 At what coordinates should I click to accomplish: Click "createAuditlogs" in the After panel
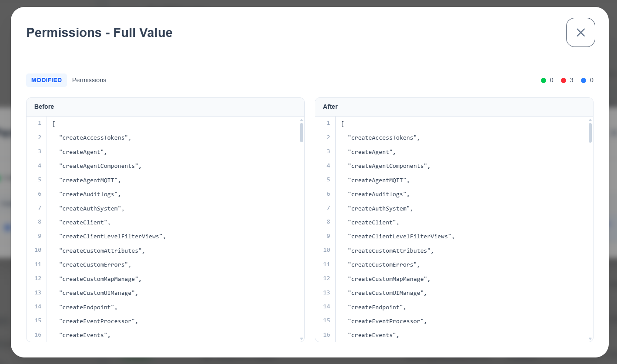[x=378, y=194]
